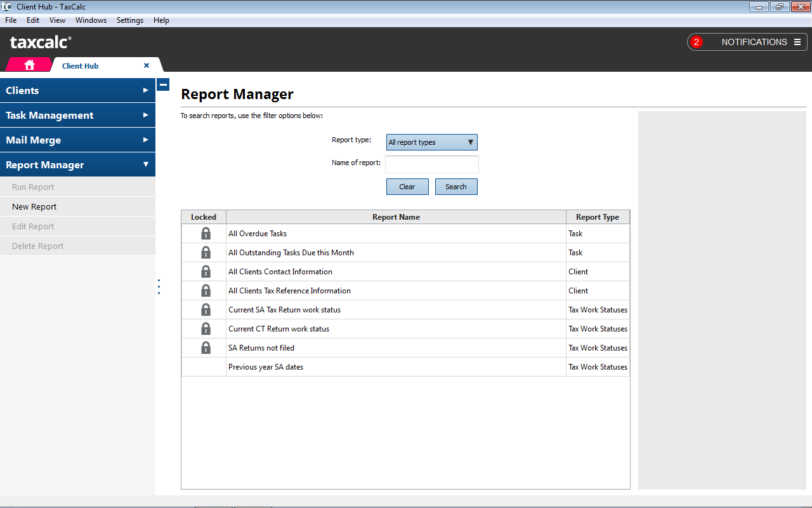Expand the Task Management section
This screenshot has height=508, width=812.
(77, 115)
